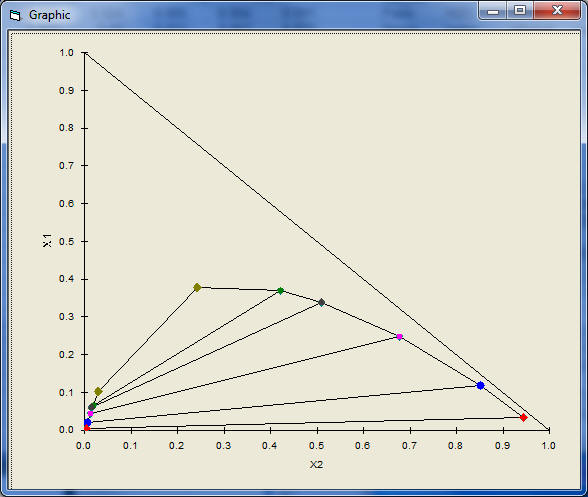Click the X2 axis label
Viewport: 588px width, 497px height.
tap(316, 465)
